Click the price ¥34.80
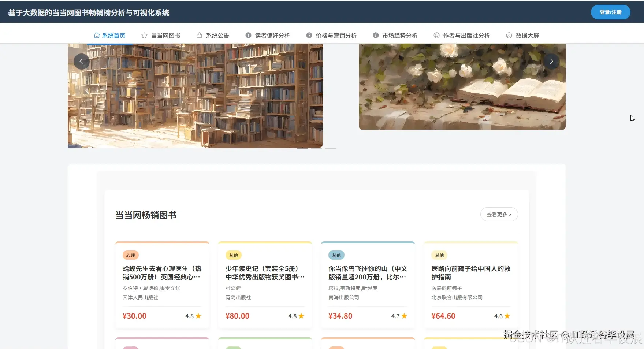644x349 pixels. (340, 316)
